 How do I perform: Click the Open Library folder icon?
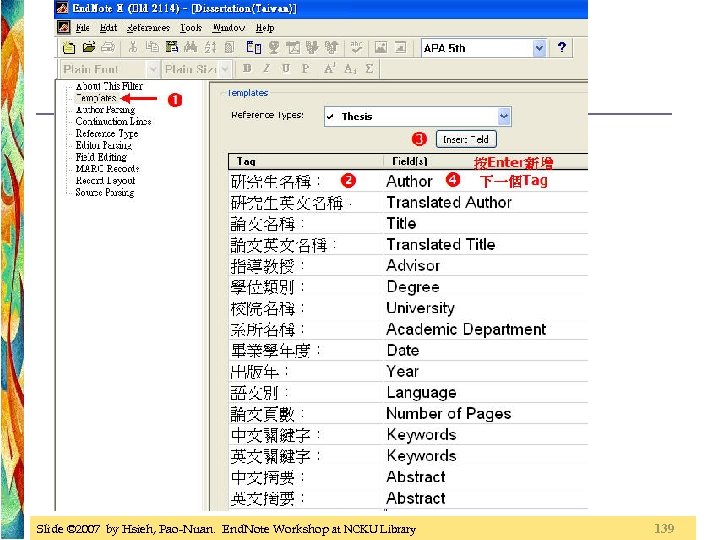tap(89, 47)
